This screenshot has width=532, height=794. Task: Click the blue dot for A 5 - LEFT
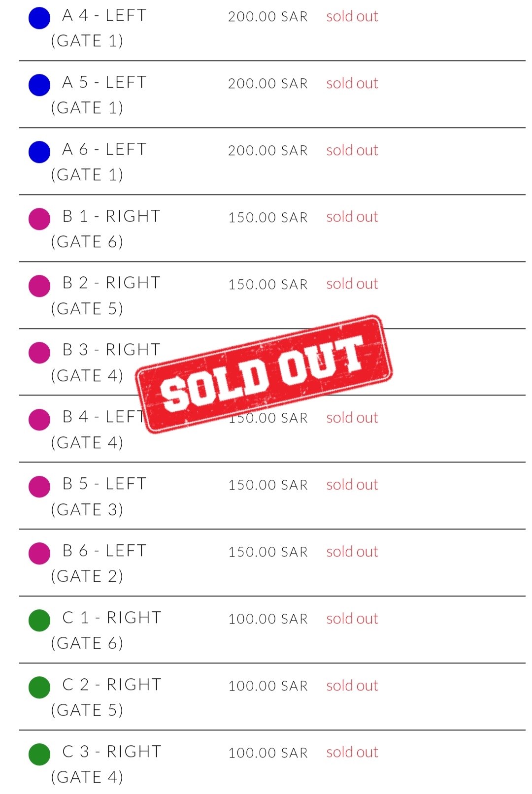(x=39, y=85)
